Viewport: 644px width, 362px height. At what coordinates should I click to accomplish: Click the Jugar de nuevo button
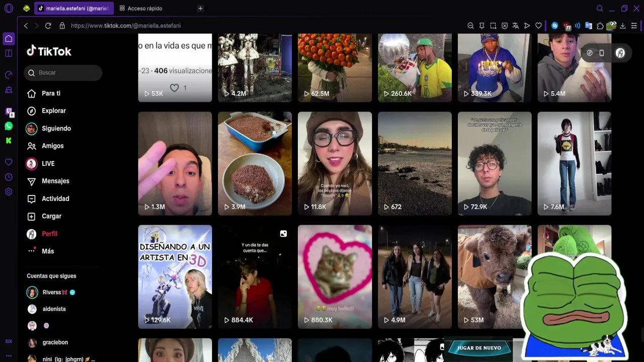point(479,348)
